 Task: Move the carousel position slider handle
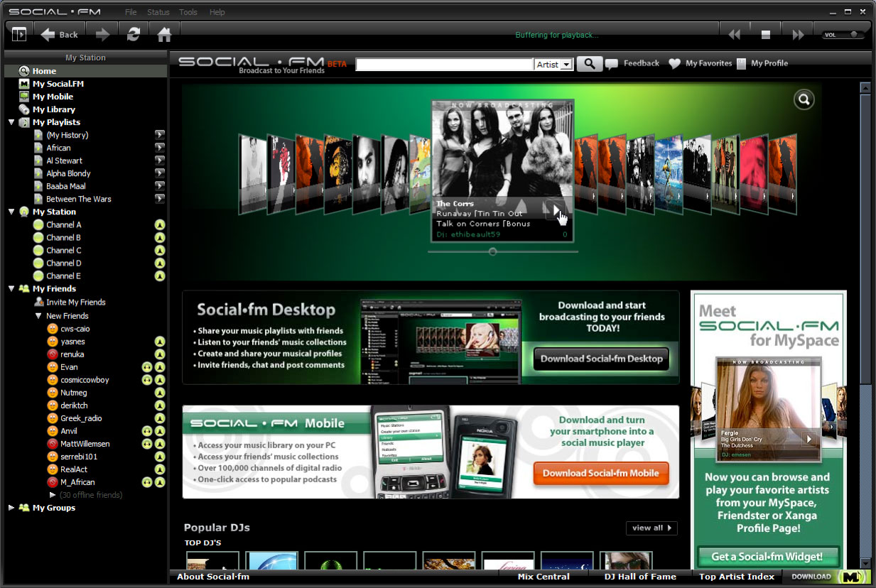click(x=492, y=251)
